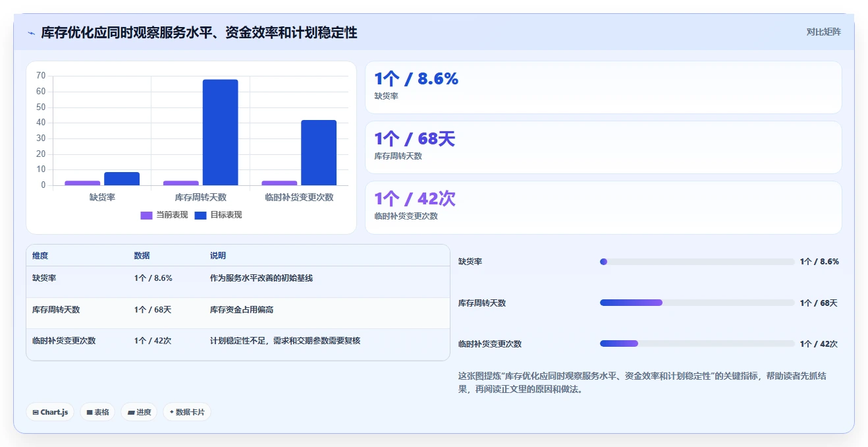This screenshot has height=447, width=868.
Task: Click the 数据 column header
Action: click(x=142, y=256)
